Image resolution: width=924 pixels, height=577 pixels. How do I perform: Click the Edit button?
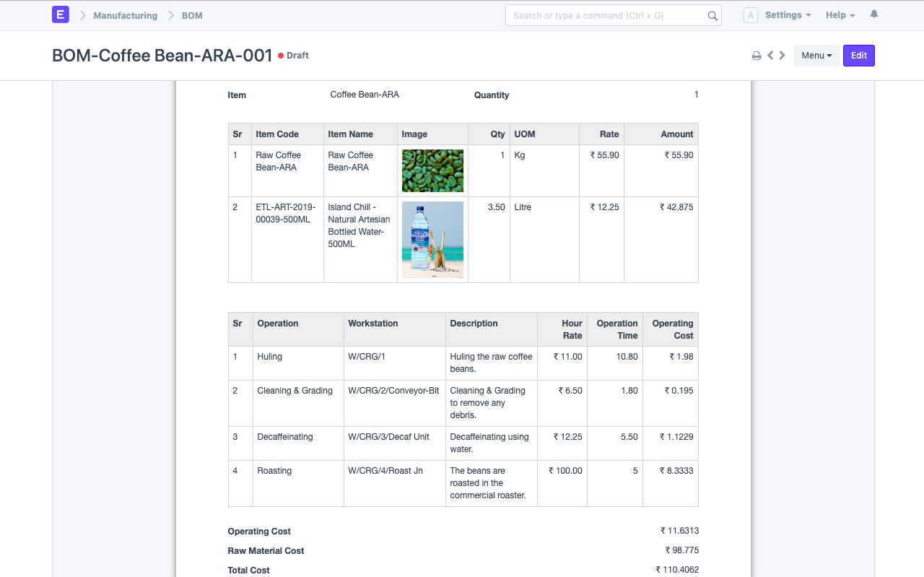pos(859,56)
